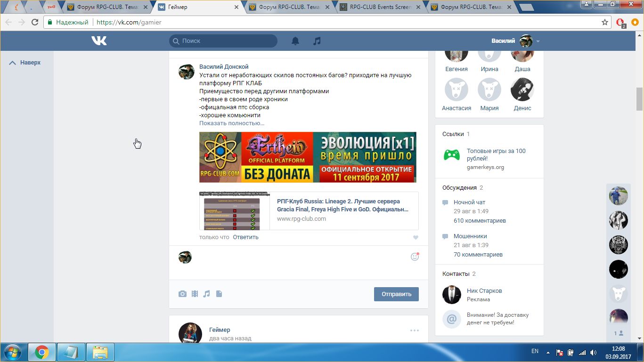Image resolution: width=644 pixels, height=362 pixels.
Task: Attach a document with the file icon
Action: click(219, 294)
